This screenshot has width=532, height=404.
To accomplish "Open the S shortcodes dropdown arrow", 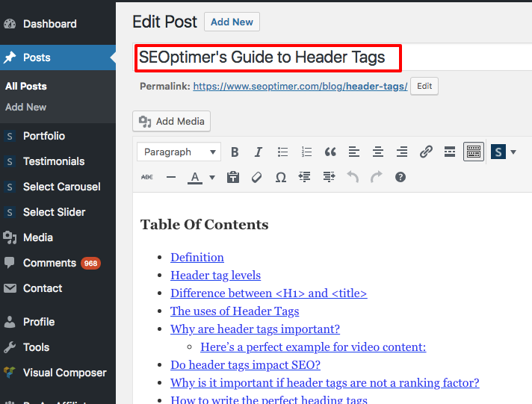I will [513, 152].
